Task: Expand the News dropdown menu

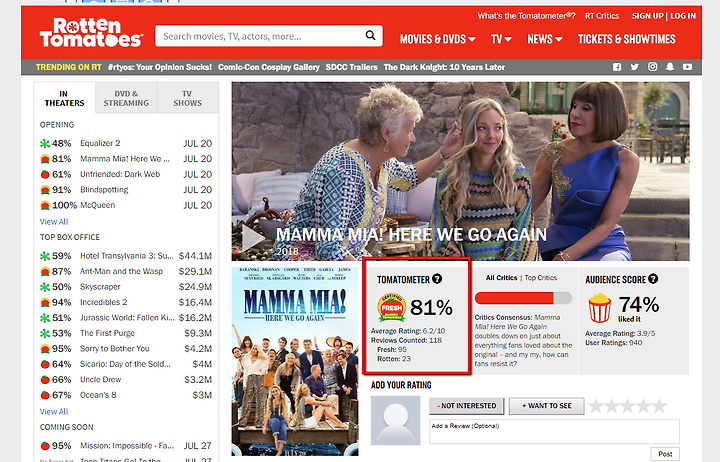Action: pos(545,39)
